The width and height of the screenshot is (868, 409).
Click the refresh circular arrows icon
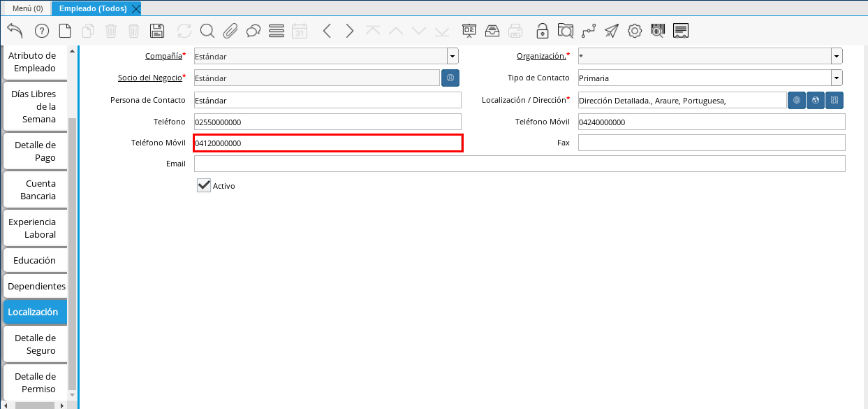click(x=184, y=31)
